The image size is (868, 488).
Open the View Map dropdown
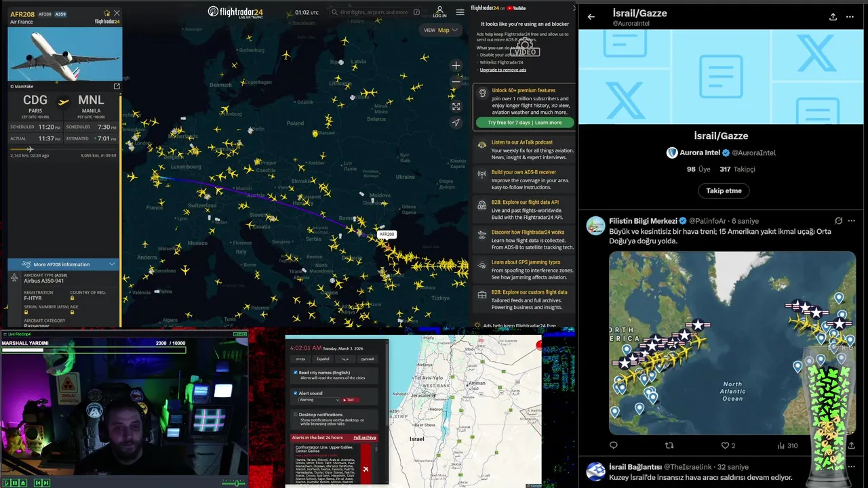click(x=441, y=30)
